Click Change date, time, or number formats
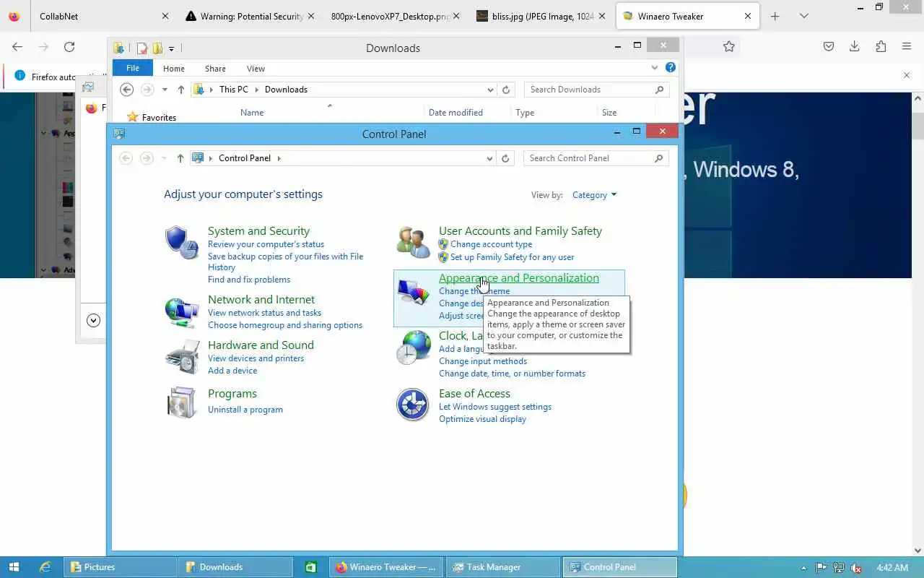924x578 pixels. (512, 374)
